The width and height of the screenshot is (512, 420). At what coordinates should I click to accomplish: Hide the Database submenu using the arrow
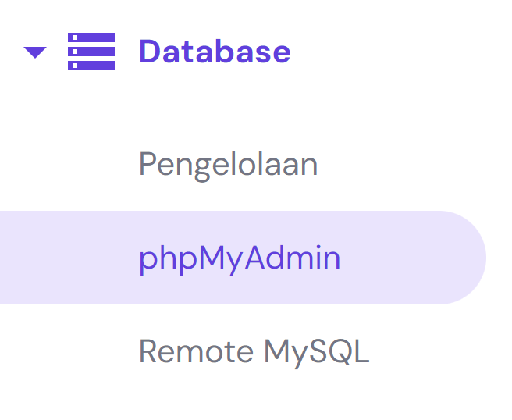(35, 52)
